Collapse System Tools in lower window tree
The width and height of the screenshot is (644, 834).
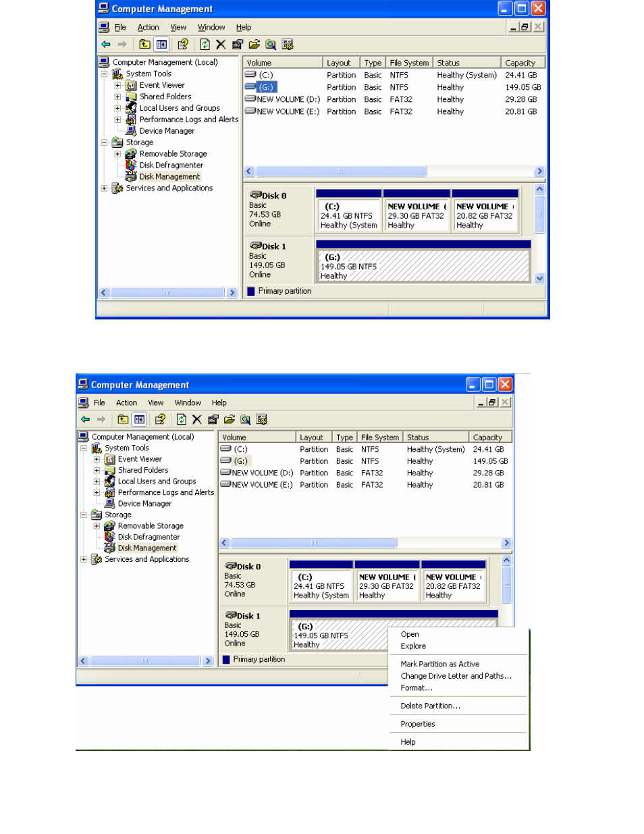tap(84, 448)
